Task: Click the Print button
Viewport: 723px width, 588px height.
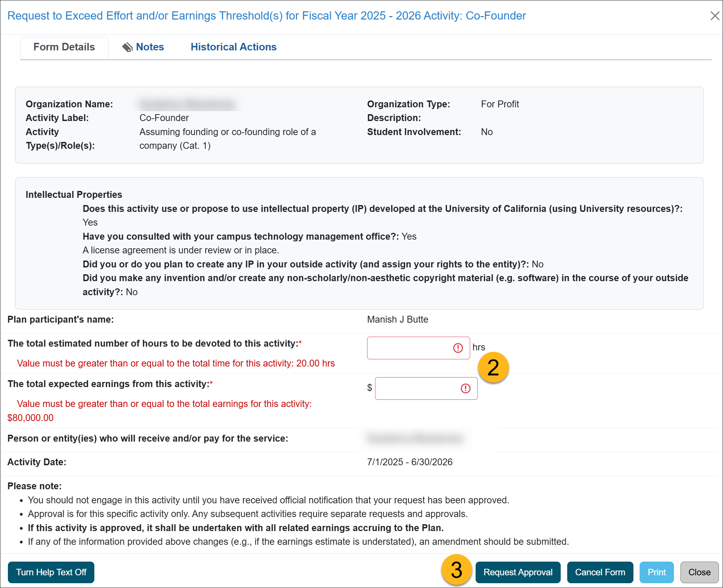Action: [x=656, y=572]
